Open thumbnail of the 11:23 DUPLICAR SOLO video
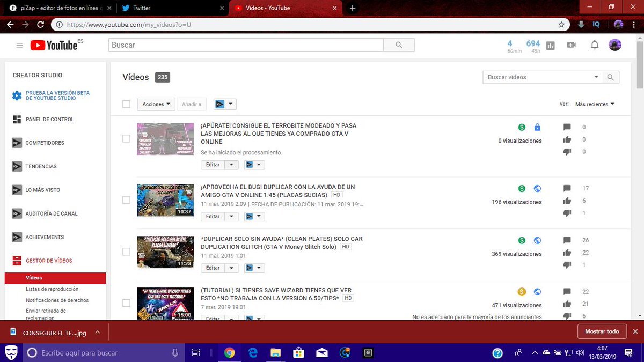644x362 pixels. 165,252
